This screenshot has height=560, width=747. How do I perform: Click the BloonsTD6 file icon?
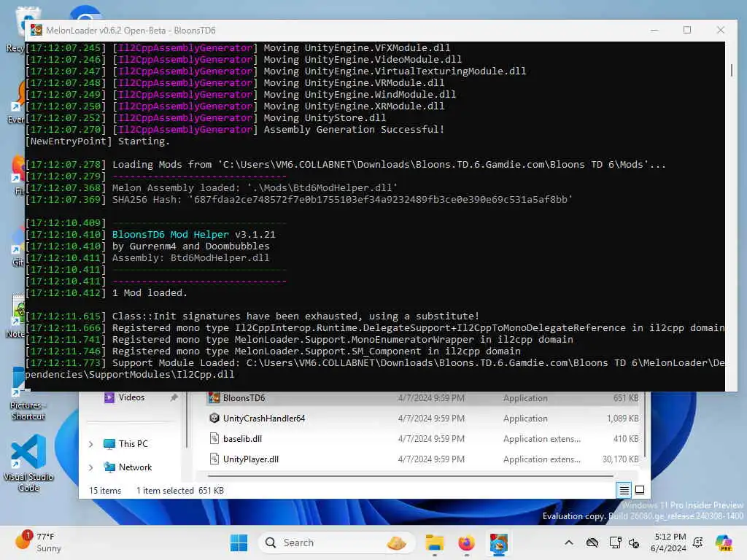tap(214, 398)
